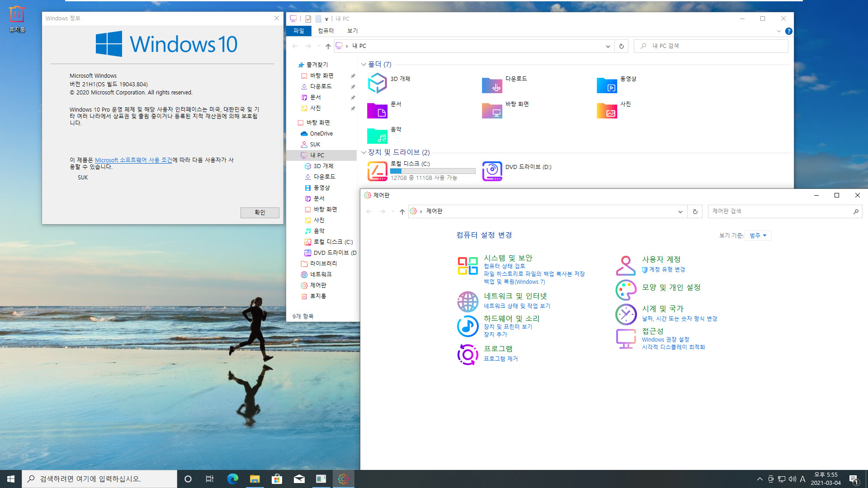Viewport: 868px width, 488px height.
Task: Open the 3D 개체 folder icon
Action: (377, 84)
